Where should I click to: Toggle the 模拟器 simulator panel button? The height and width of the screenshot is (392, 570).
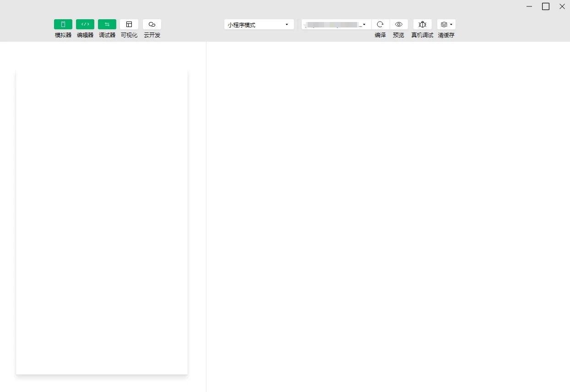coord(63,24)
